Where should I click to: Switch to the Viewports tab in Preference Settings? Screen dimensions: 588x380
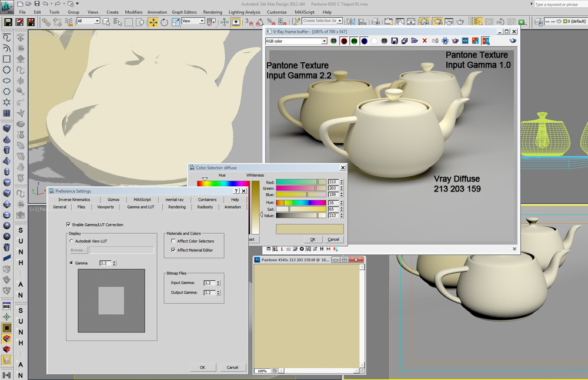[105, 207]
